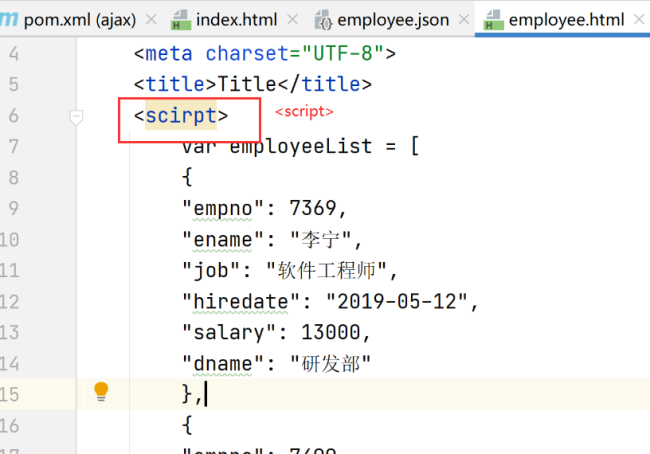Image resolution: width=650 pixels, height=454 pixels.
Task: Open the index.html editor tab
Action: point(236,20)
